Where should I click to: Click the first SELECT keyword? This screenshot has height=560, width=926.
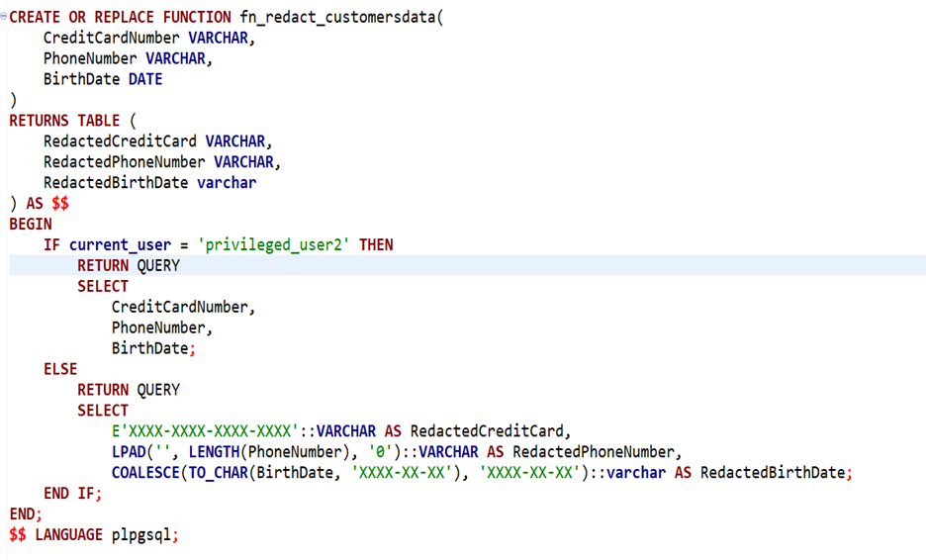[x=103, y=286]
